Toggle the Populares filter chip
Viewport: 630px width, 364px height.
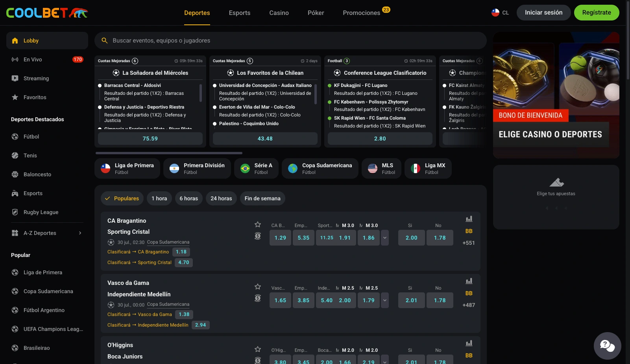[122, 198]
